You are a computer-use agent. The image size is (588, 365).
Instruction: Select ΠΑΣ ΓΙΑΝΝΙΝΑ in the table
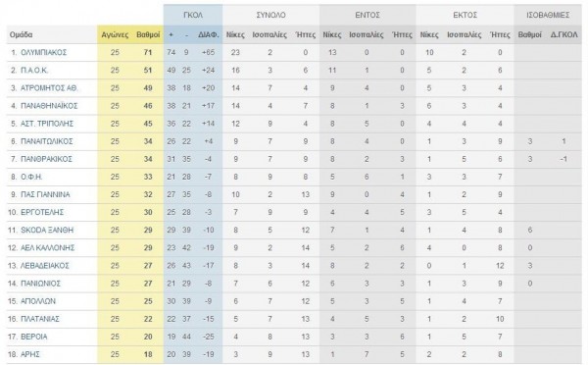(45, 194)
